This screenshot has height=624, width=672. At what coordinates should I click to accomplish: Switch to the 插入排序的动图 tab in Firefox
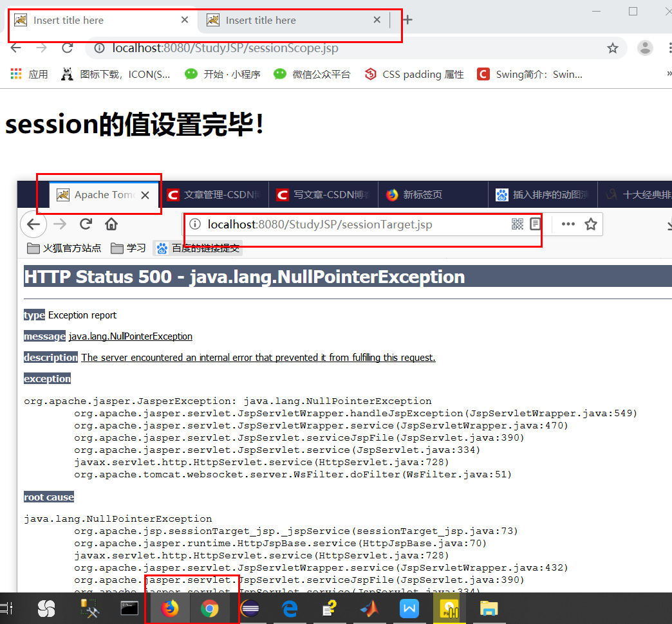point(543,195)
